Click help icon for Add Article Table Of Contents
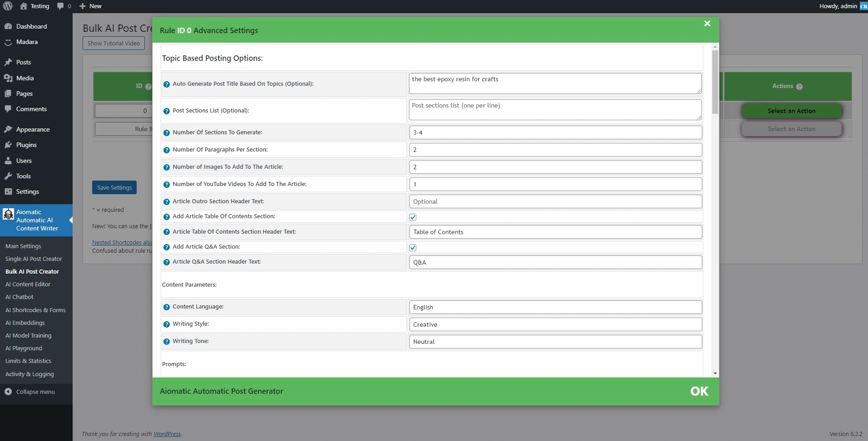This screenshot has height=441, width=868. click(x=167, y=217)
